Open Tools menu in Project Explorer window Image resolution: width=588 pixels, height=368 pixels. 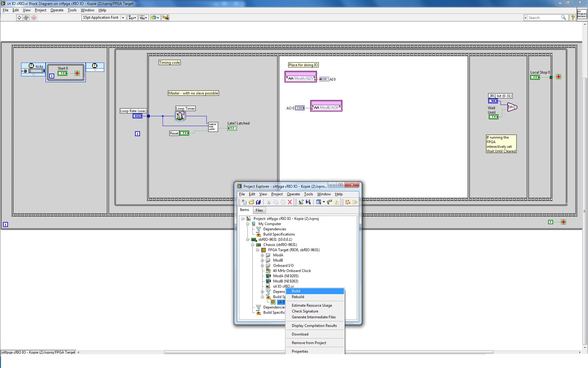[x=308, y=194]
